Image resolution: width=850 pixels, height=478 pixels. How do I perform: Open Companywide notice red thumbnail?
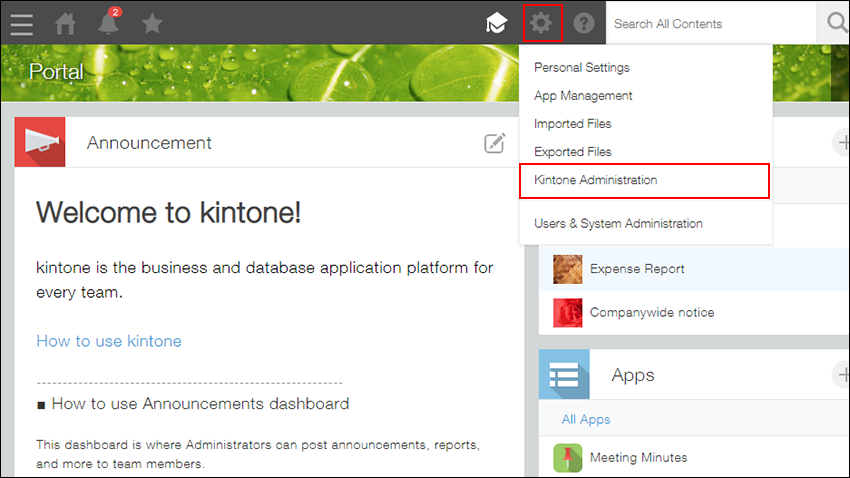coord(568,313)
